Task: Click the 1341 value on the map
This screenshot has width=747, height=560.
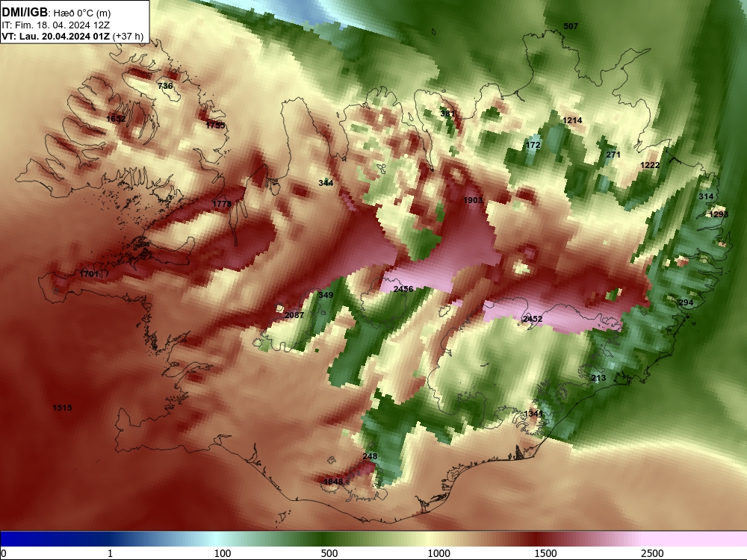Action: [533, 414]
